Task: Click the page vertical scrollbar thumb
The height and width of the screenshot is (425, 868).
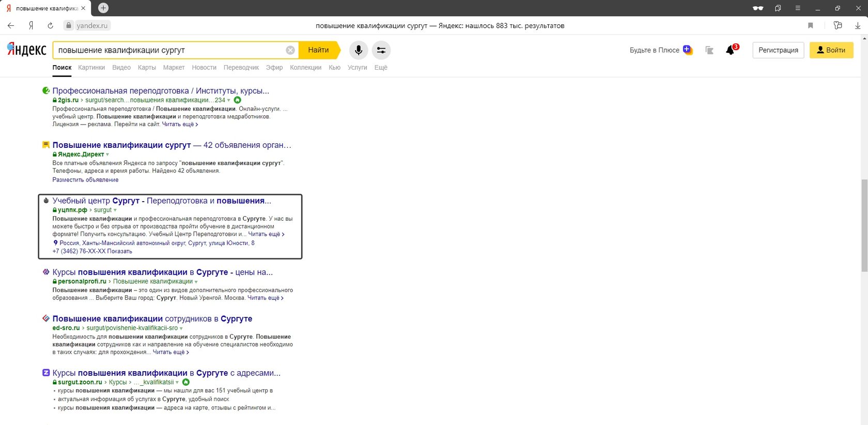Action: coord(864,225)
